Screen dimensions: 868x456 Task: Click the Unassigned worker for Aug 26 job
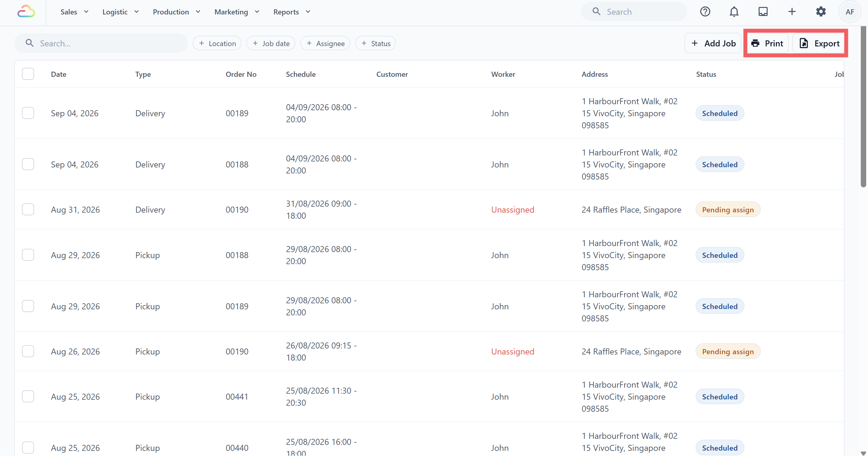512,351
